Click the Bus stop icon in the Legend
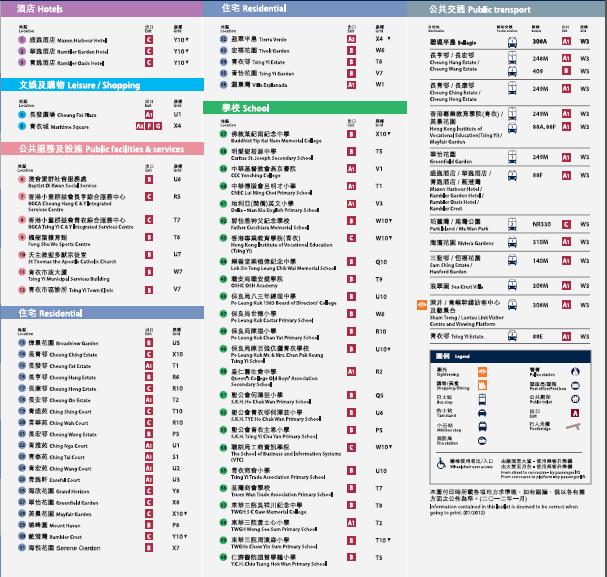This screenshot has width=607, height=577. tap(482, 399)
